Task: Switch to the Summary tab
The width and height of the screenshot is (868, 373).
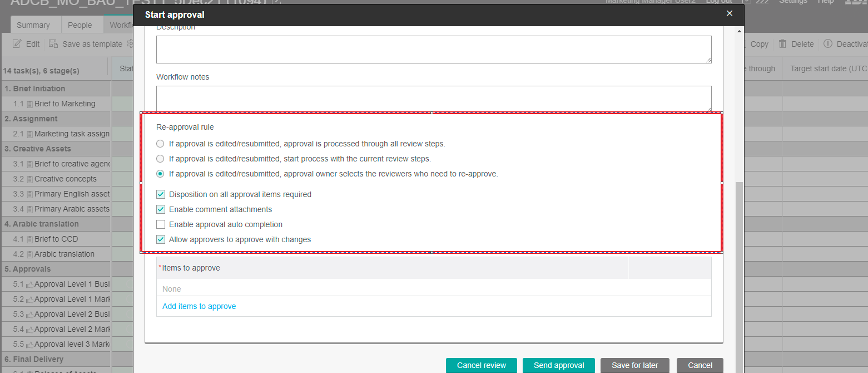Action: click(33, 25)
